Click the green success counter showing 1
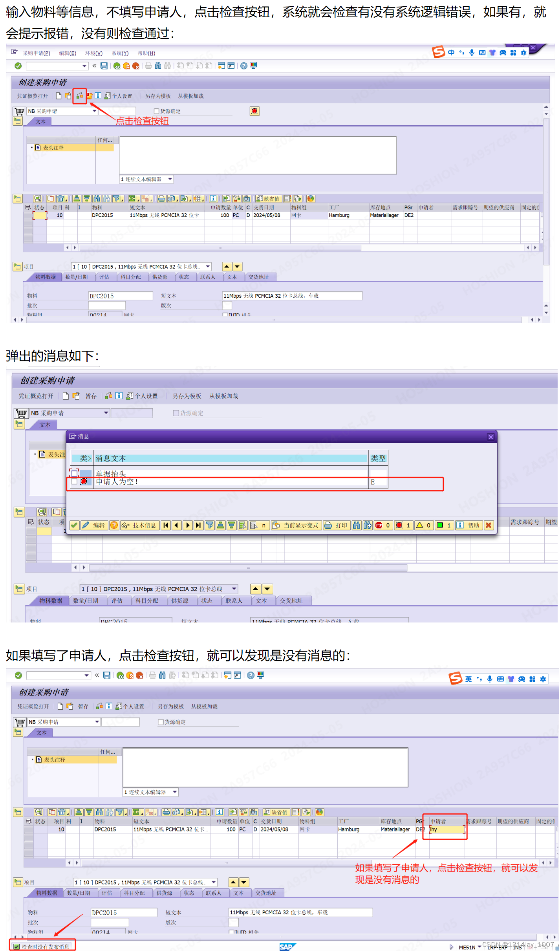This screenshot has height=952, width=560. (444, 525)
